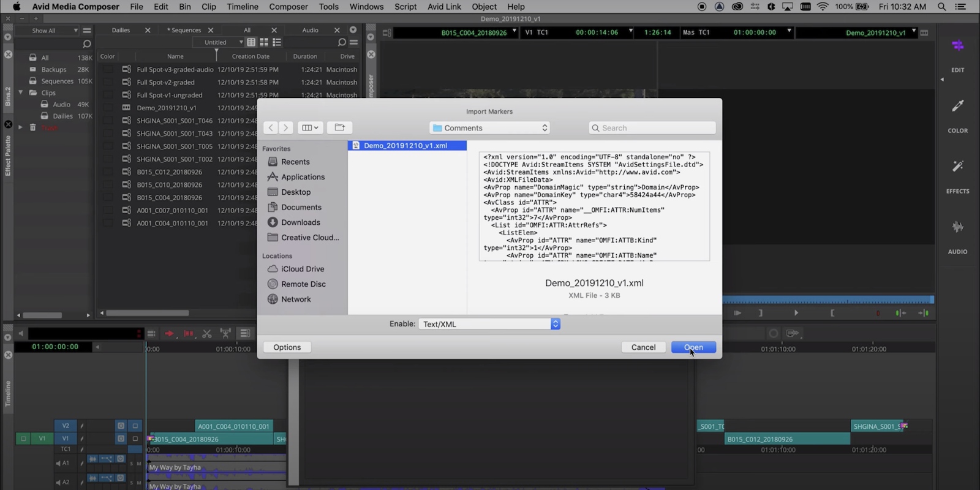
Task: Open the Bin menu
Action: [184, 7]
